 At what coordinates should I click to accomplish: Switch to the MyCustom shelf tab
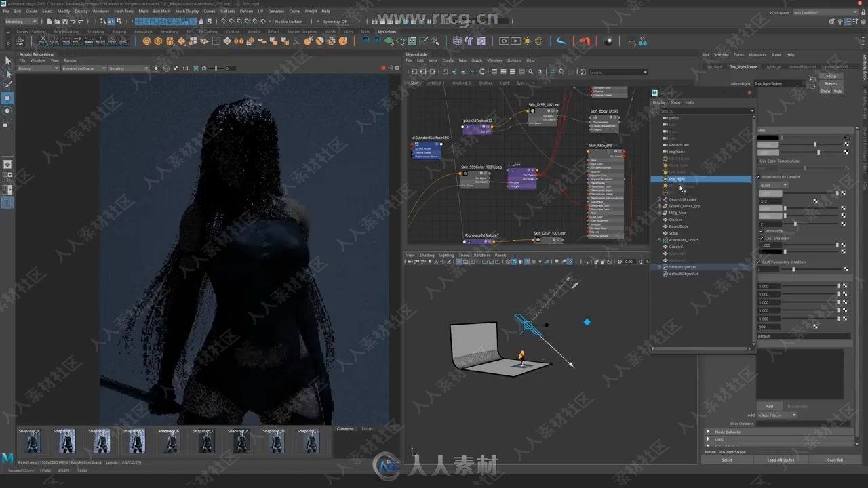(387, 31)
